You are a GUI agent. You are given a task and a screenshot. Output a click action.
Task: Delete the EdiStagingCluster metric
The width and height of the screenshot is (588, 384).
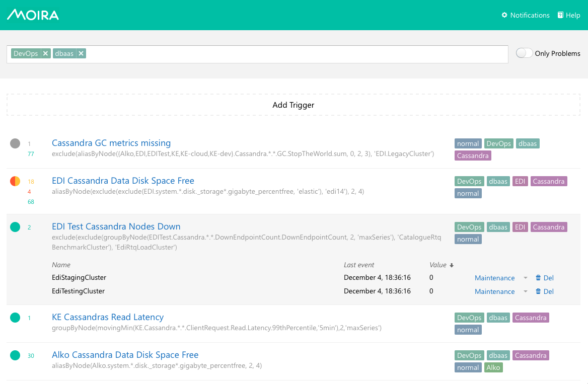pos(544,278)
